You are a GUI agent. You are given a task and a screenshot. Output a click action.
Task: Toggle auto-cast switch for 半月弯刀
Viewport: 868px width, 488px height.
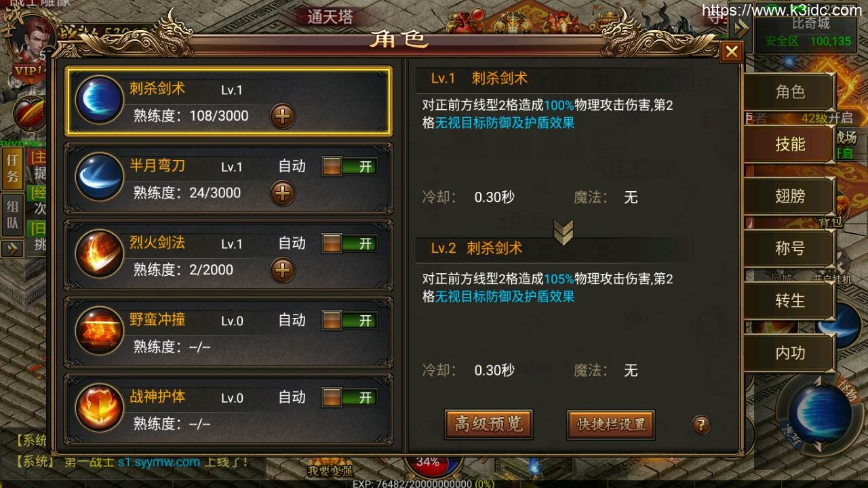click(349, 167)
